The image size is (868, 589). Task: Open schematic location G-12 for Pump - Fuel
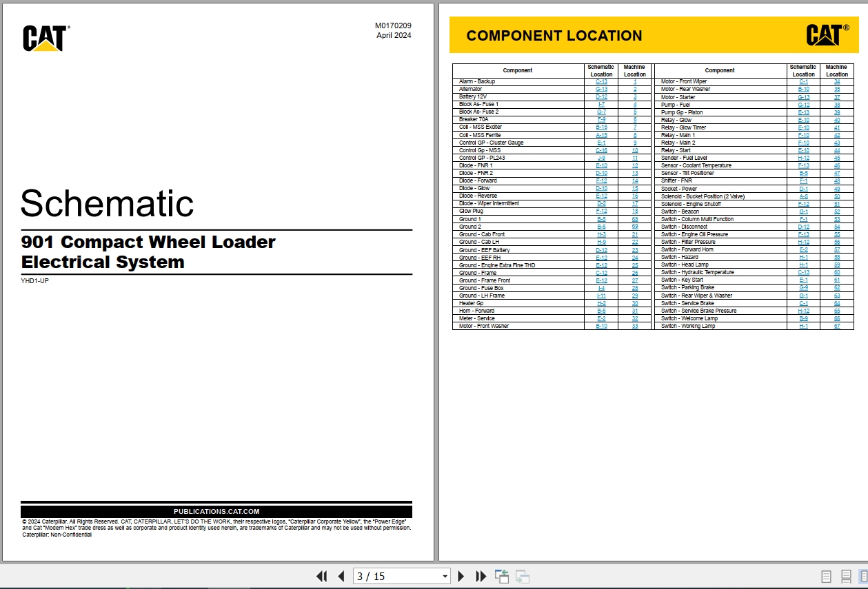pos(803,105)
